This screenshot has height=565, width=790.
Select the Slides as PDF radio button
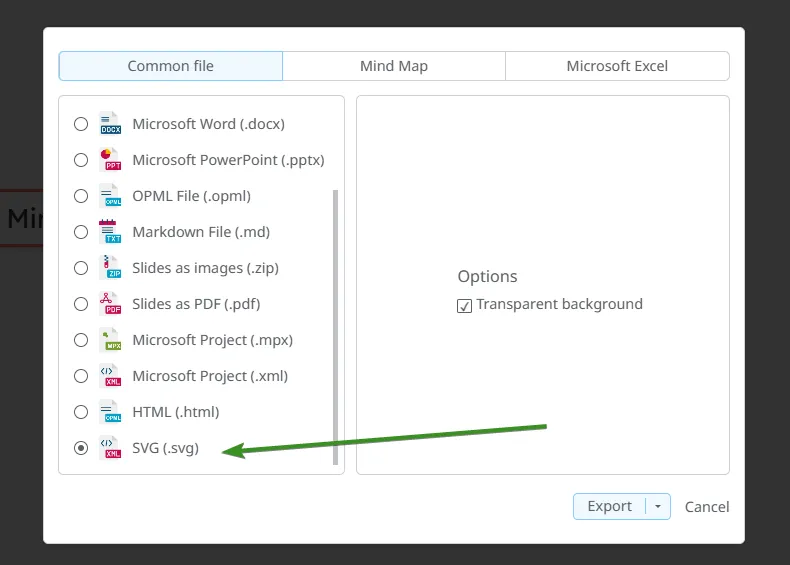click(x=81, y=304)
